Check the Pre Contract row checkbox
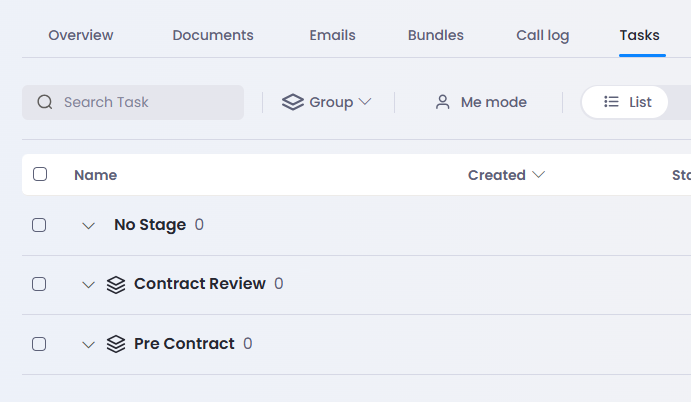The width and height of the screenshot is (691, 402). (x=39, y=344)
